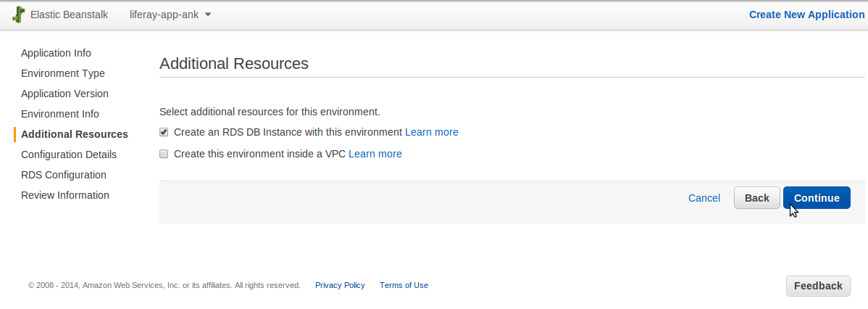
Task: Cancel the environment setup
Action: 704,198
